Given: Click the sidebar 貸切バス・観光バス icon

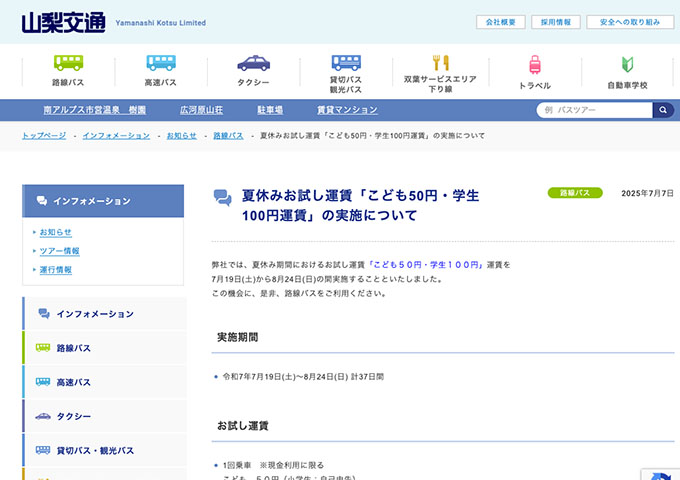Looking at the screenshot, I should click(x=43, y=450).
